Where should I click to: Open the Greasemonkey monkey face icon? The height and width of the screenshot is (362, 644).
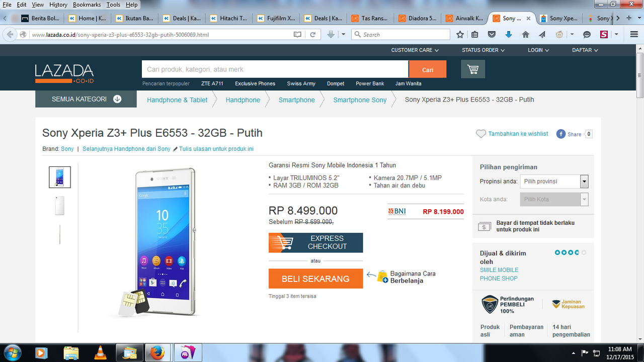[x=559, y=35]
